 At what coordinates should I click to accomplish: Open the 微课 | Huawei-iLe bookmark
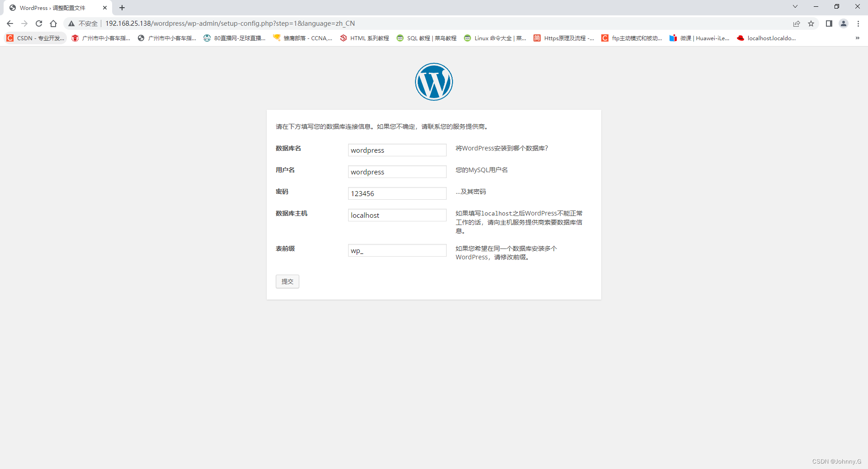coord(699,38)
